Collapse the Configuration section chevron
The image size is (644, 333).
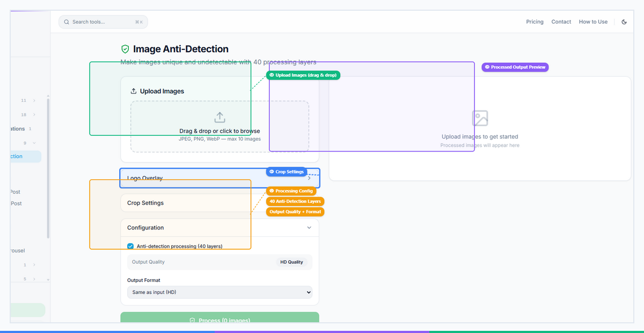[x=309, y=228]
